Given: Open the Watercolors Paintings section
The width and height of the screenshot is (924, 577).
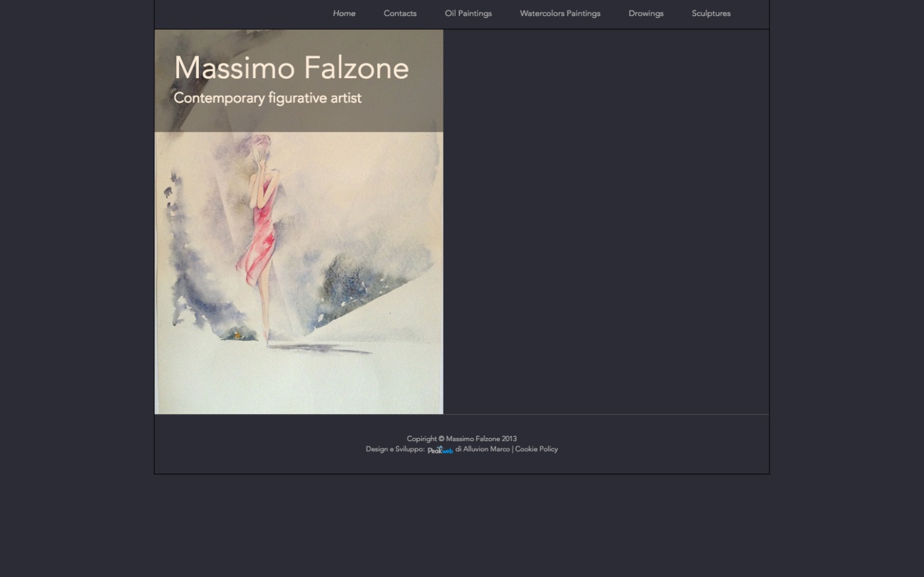Looking at the screenshot, I should 560,13.
